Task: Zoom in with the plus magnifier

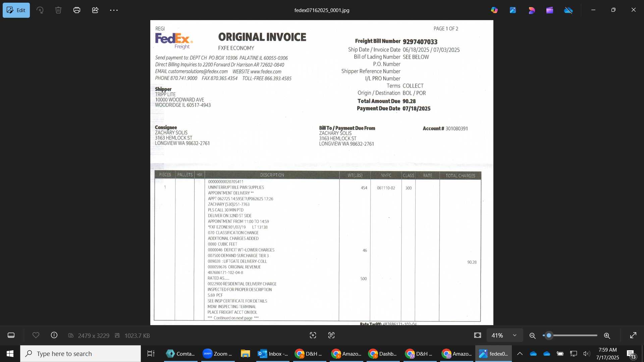Action: click(607, 336)
